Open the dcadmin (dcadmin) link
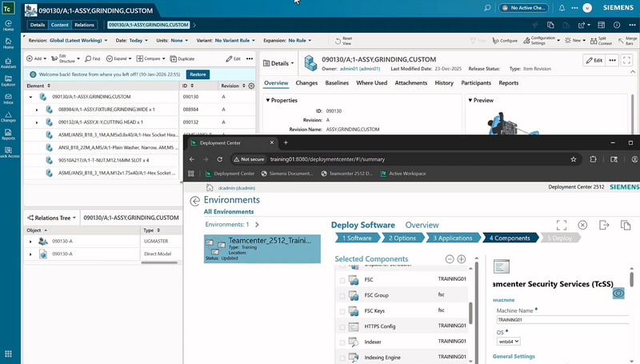This screenshot has width=640, height=364. [237, 188]
